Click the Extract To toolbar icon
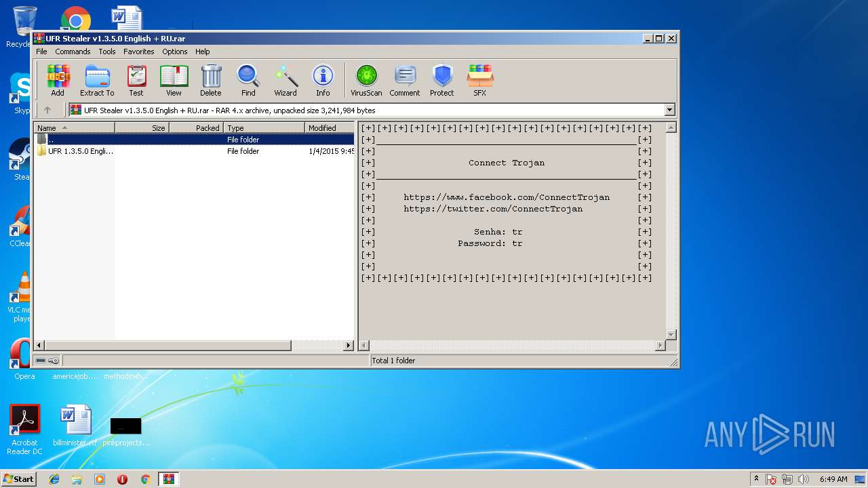This screenshot has width=868, height=488. pyautogui.click(x=97, y=81)
